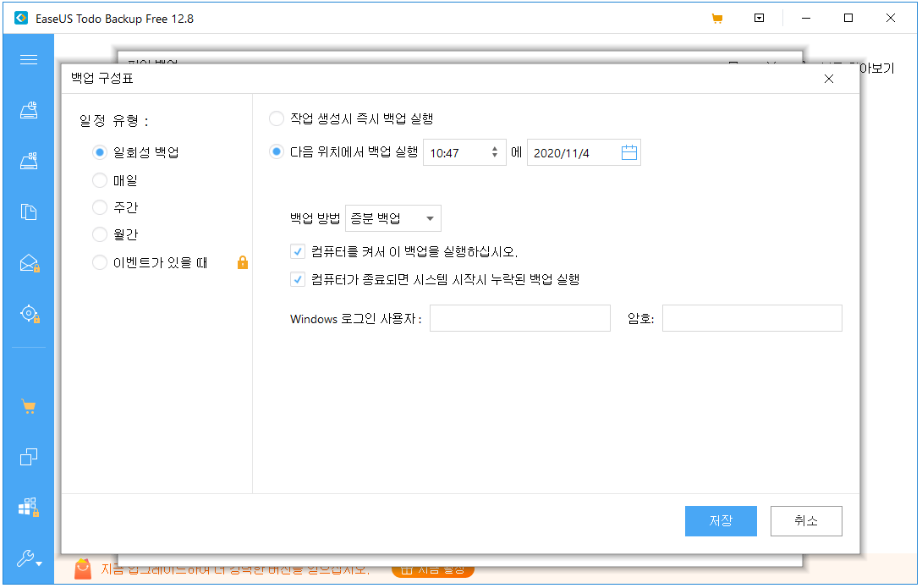This screenshot has width=922, height=588.
Task: Click the locked Smart Backup target icon
Action: pos(28,314)
